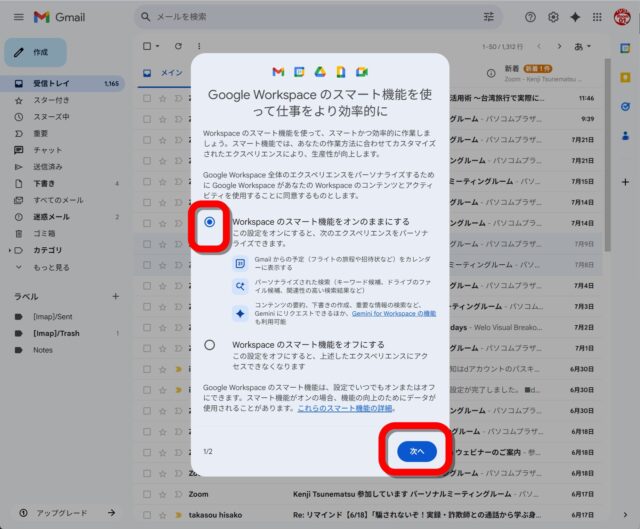
Task: Open the account profile avatar
Action: [x=622, y=17]
